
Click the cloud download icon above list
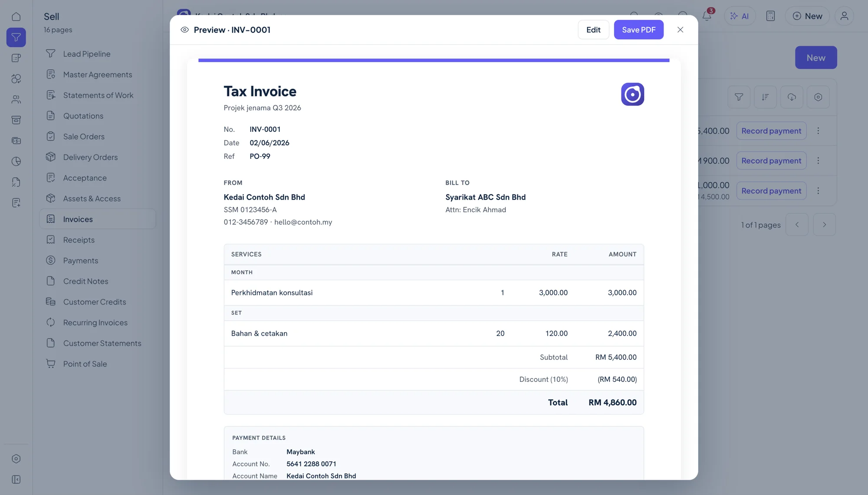[792, 97]
